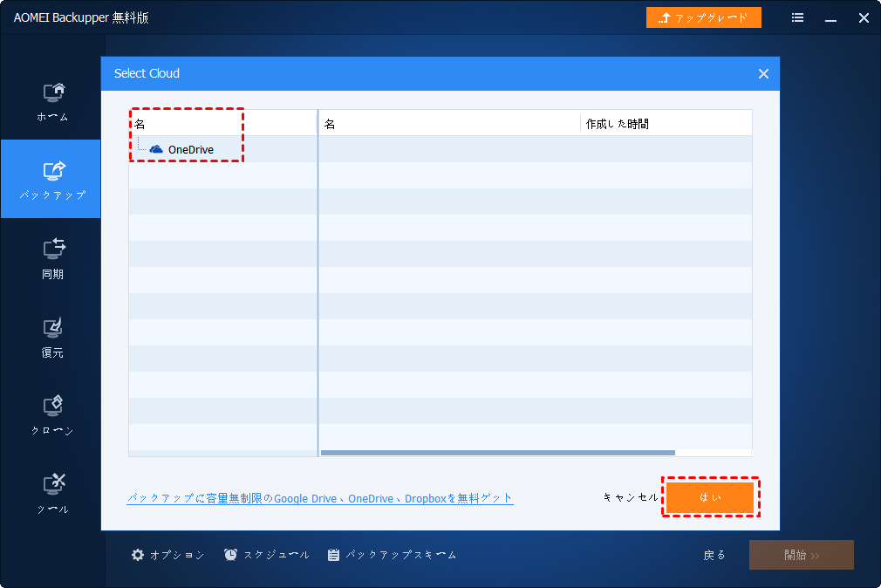881x588 pixels.
Task: Open オプション settings with gear icon
Action: pyautogui.click(x=167, y=555)
